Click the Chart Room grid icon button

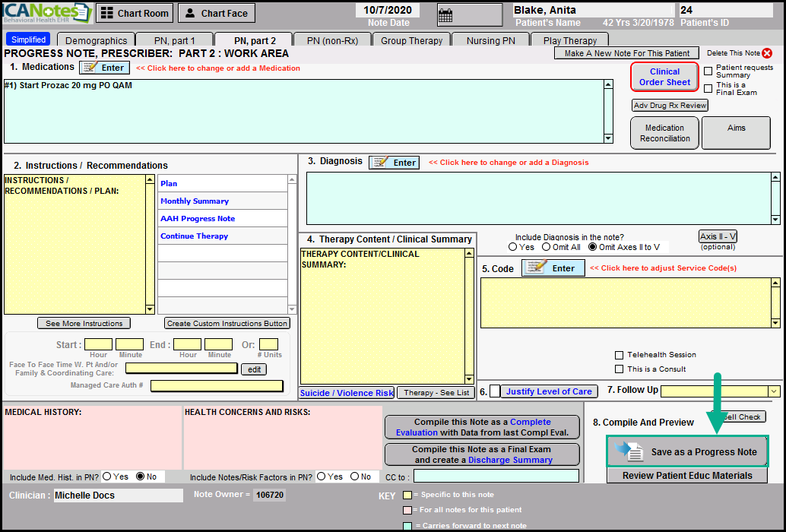click(x=107, y=14)
